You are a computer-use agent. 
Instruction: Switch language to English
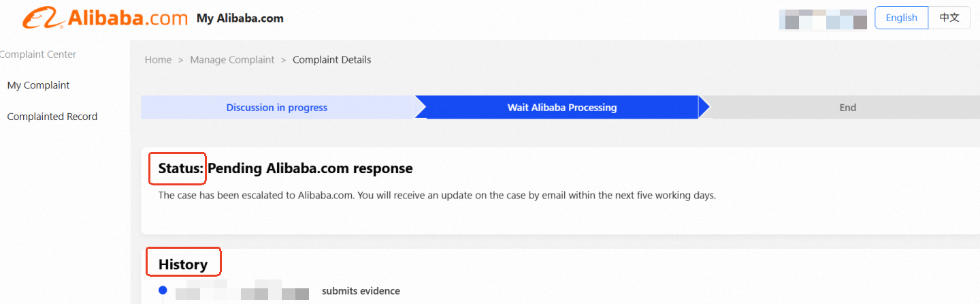click(x=901, y=18)
